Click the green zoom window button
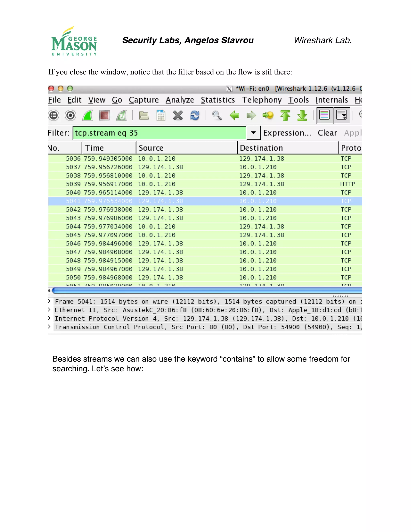Image resolution: width=411 pixels, height=532 pixels. point(70,88)
